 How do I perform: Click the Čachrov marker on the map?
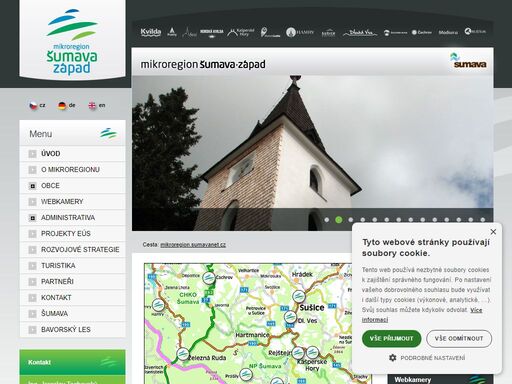coord(209,278)
